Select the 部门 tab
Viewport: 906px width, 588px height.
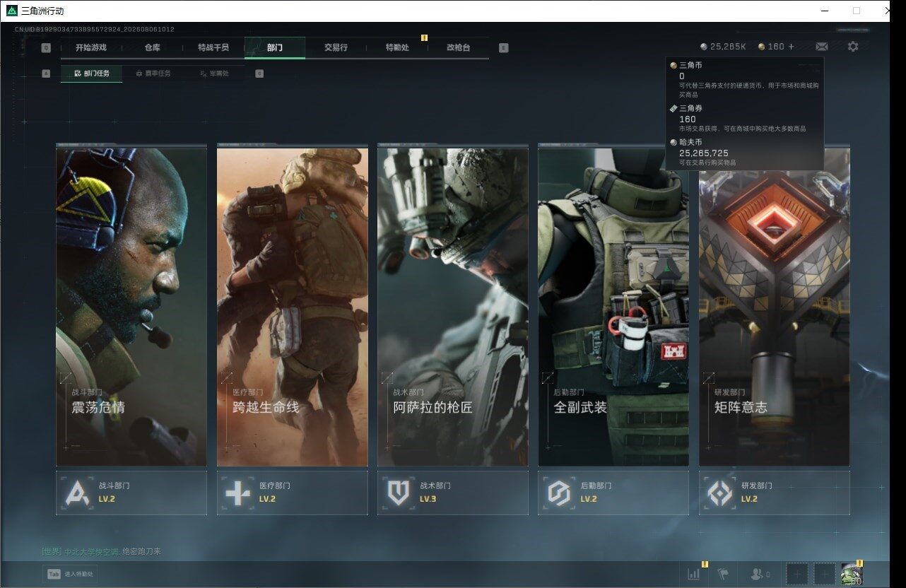[x=275, y=47]
